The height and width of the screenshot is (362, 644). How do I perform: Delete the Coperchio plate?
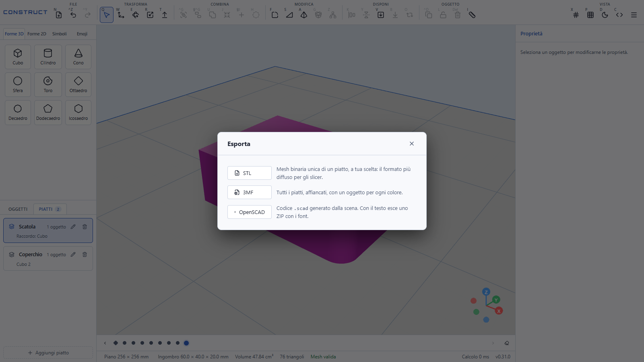85,254
